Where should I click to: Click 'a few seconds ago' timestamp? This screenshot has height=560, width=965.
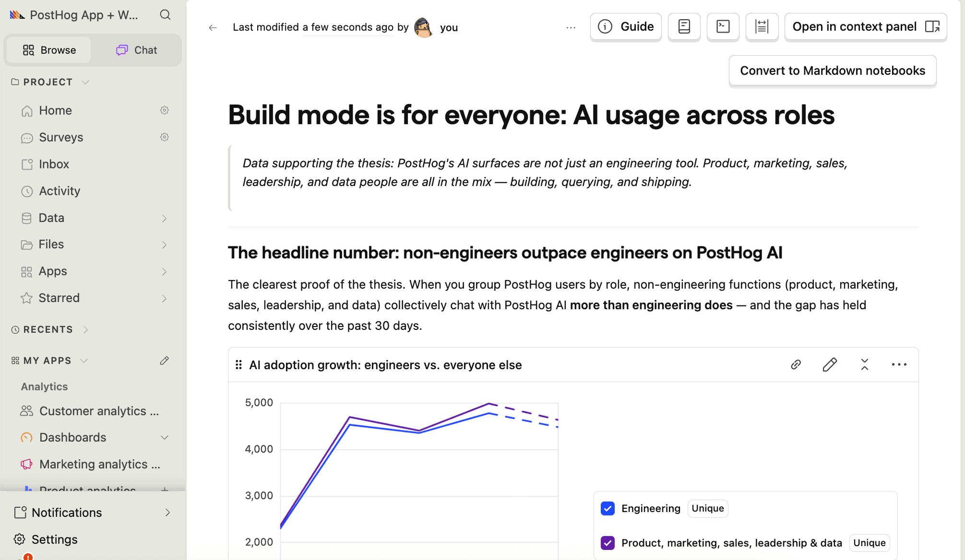pos(348,27)
